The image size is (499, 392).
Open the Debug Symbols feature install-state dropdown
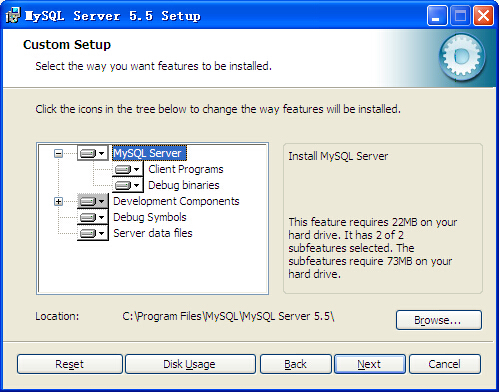tap(93, 217)
